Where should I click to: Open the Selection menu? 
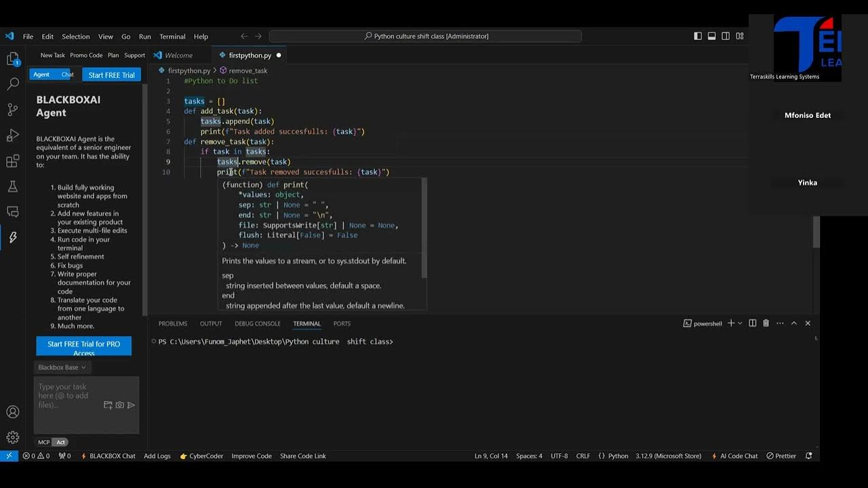[76, 37]
